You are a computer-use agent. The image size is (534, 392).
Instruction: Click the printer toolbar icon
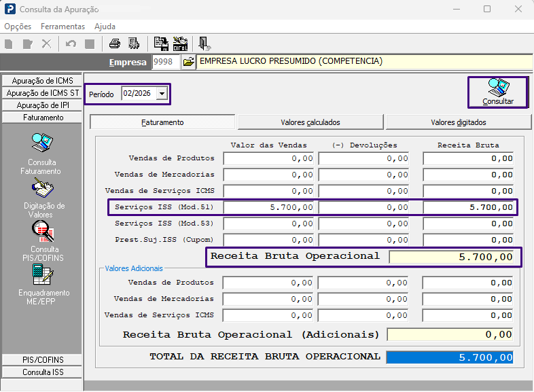[x=115, y=44]
